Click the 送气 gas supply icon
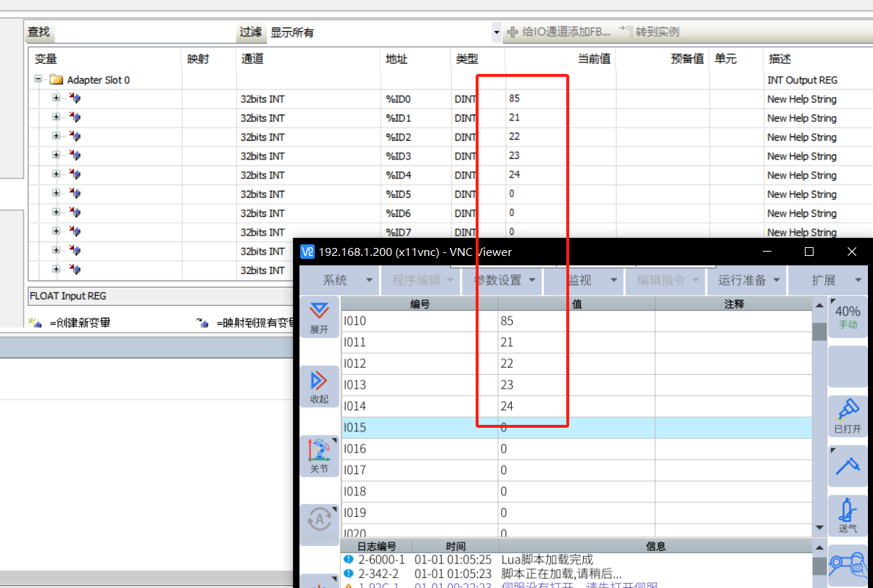 tap(848, 514)
